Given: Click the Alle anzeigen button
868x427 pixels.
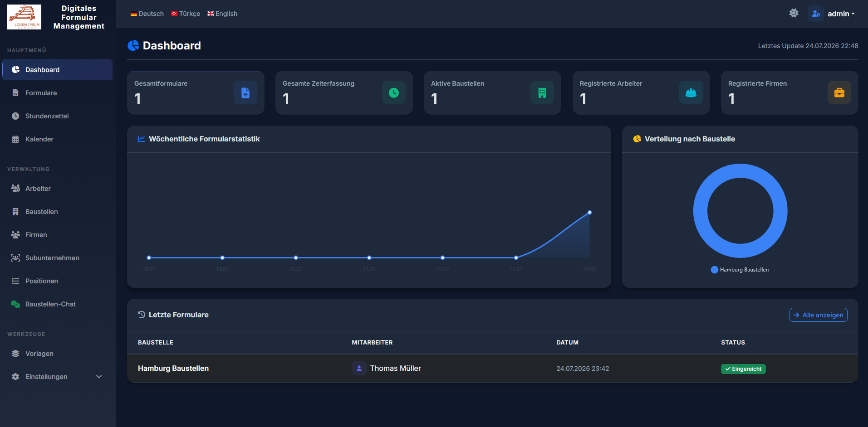Looking at the screenshot, I should click(x=818, y=315).
